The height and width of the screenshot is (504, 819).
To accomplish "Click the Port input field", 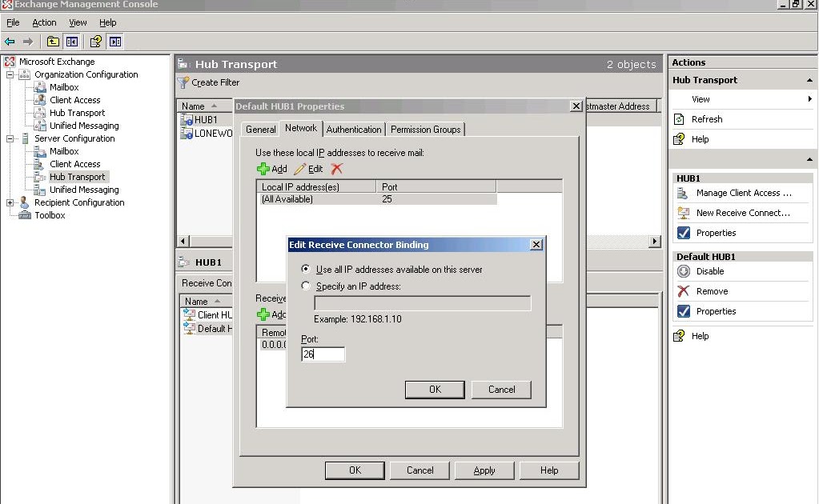I will 323,354.
